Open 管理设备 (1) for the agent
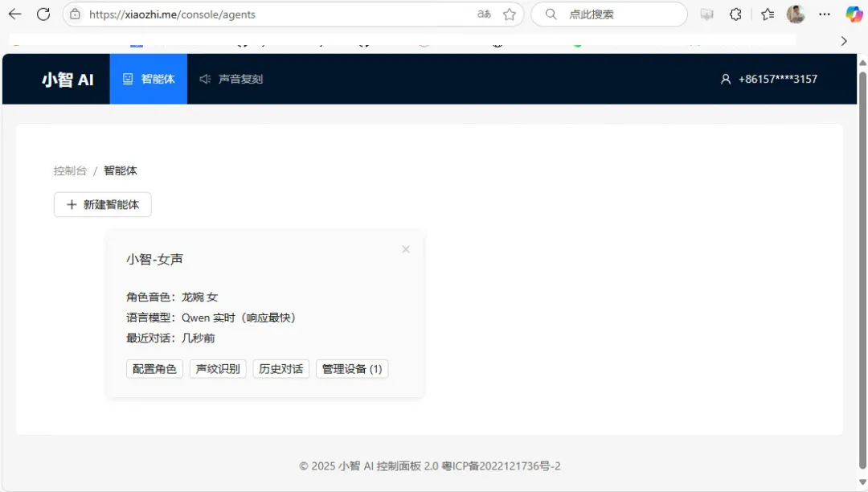The image size is (868, 492). 352,368
